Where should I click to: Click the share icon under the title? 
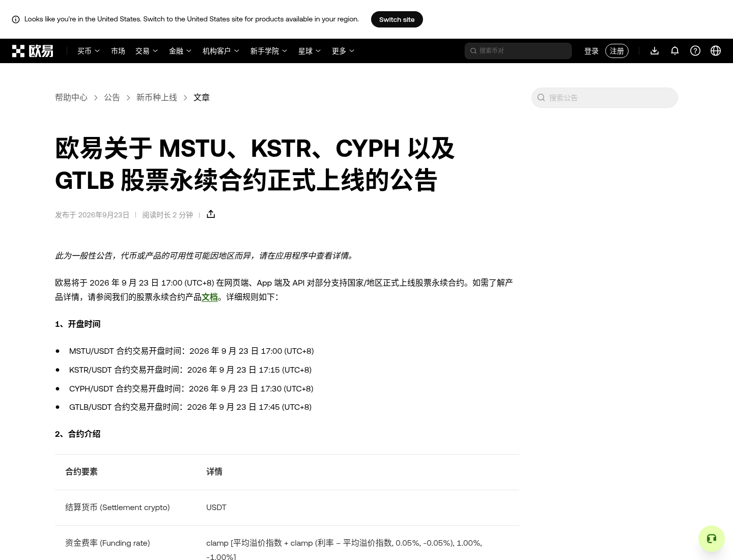click(x=211, y=214)
